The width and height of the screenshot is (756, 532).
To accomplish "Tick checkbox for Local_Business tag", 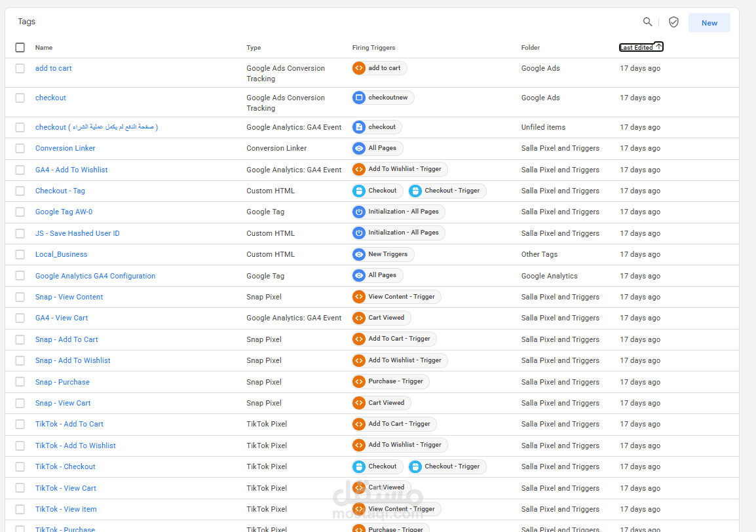I will point(20,254).
